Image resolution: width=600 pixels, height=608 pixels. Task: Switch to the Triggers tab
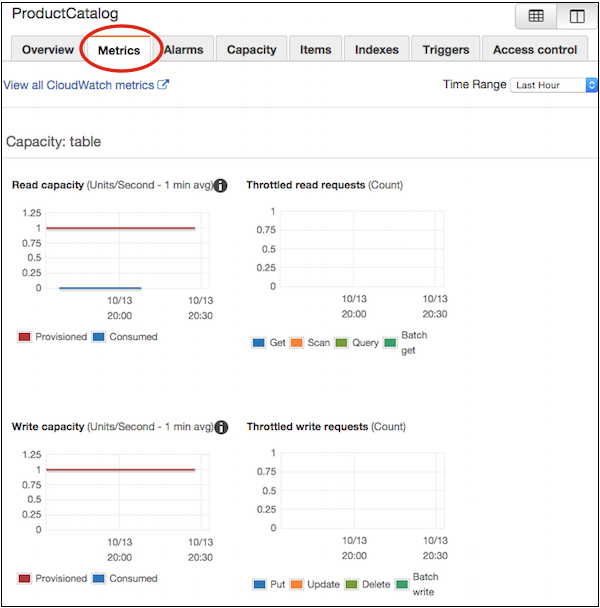pyautogui.click(x=446, y=50)
